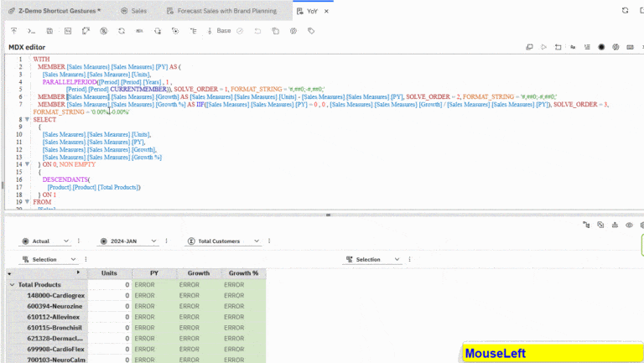The image size is (644, 363).
Task: Click the splitter handle between editor and grid
Action: tap(328, 215)
